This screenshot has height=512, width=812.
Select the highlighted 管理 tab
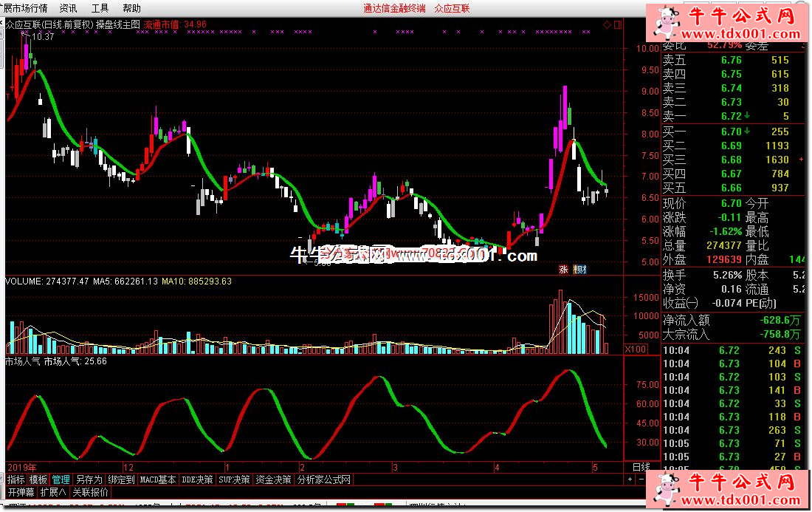click(61, 480)
